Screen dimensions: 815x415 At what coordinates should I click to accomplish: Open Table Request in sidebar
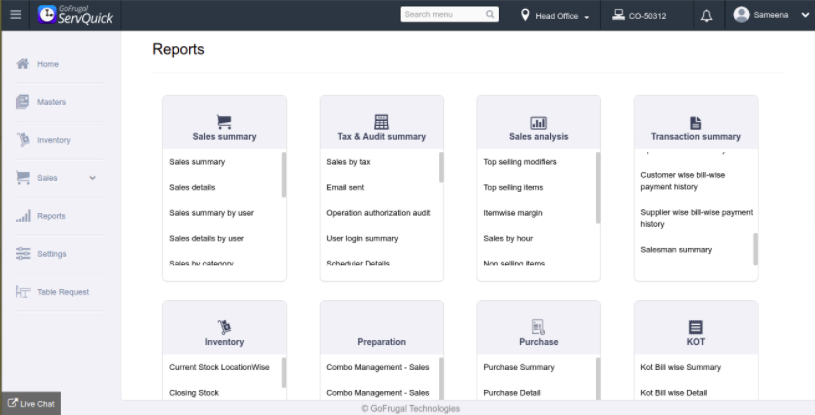tap(62, 292)
